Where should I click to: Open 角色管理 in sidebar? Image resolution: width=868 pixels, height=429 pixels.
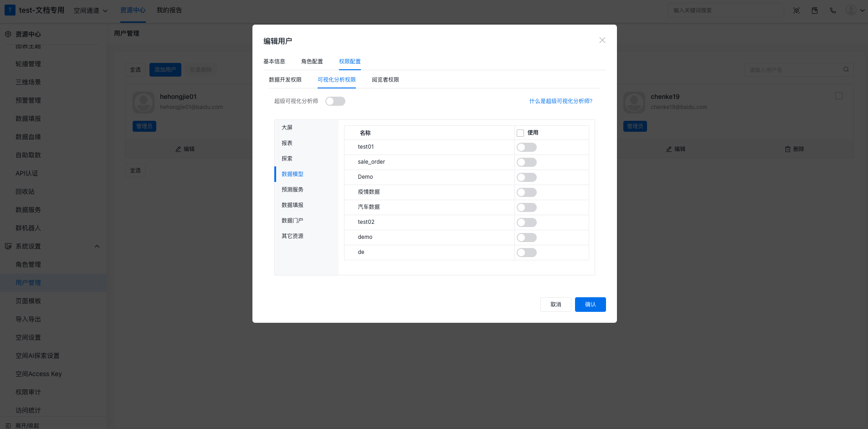point(53,264)
